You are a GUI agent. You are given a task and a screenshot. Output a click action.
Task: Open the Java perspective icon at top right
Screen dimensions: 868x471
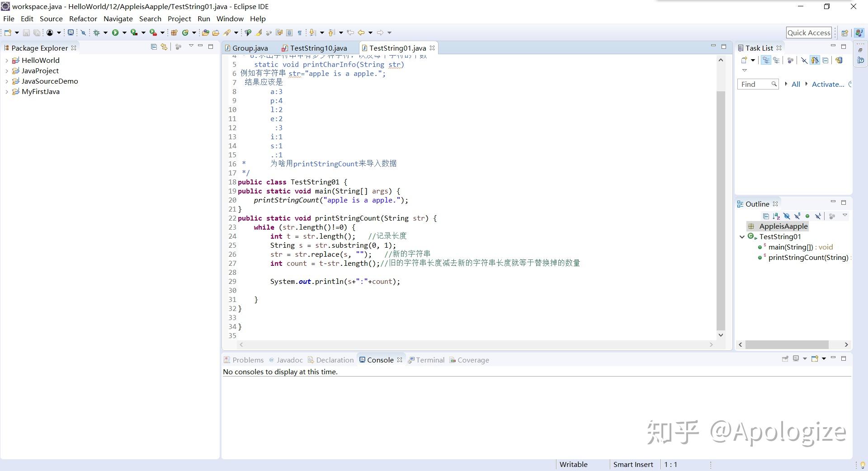[859, 33]
